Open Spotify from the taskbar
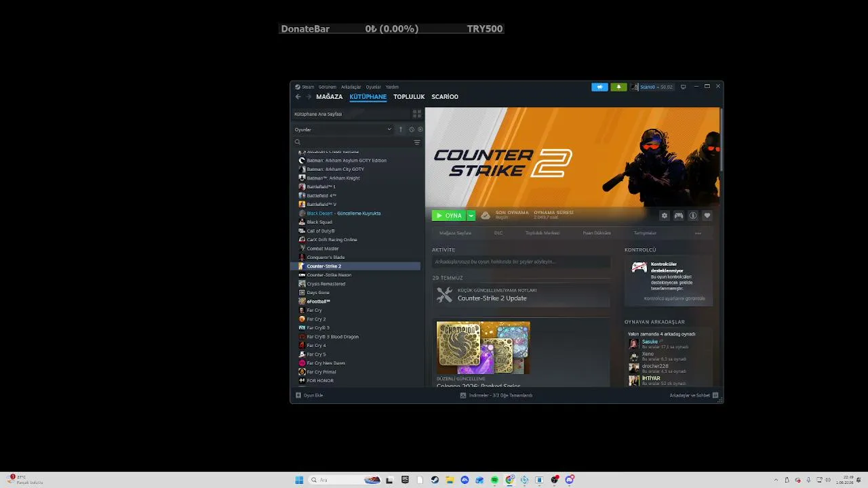Screen dimensions: 868x488 pos(494,480)
